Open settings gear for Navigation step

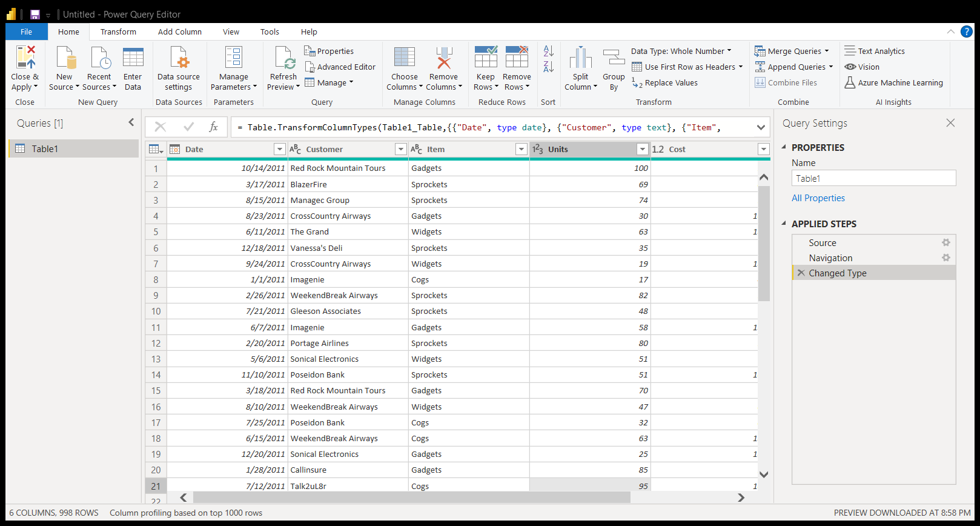point(945,258)
